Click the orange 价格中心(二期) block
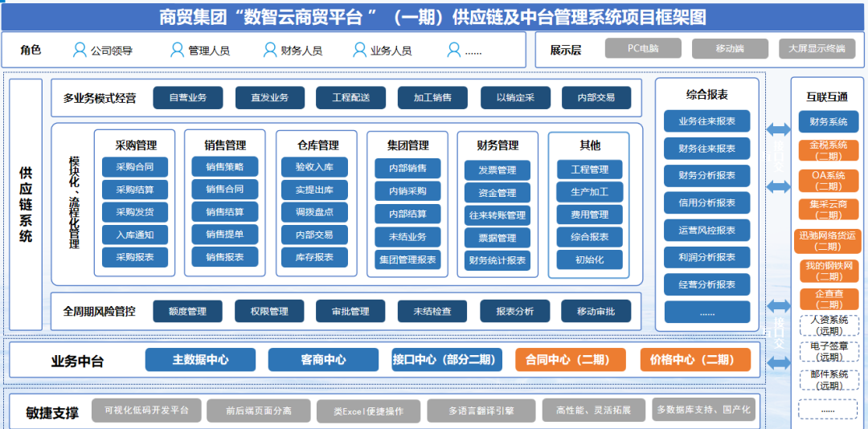Image resolution: width=868 pixels, height=429 pixels. [695, 359]
